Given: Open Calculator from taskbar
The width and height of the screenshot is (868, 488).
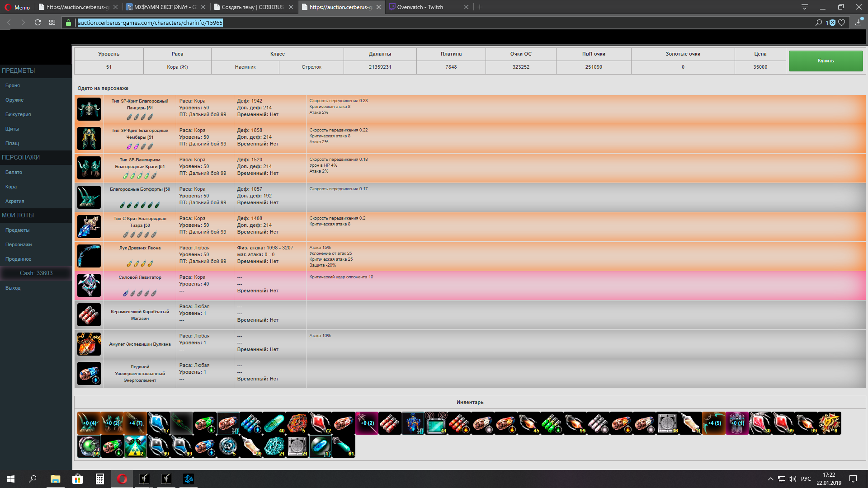Looking at the screenshot, I should 99,479.
